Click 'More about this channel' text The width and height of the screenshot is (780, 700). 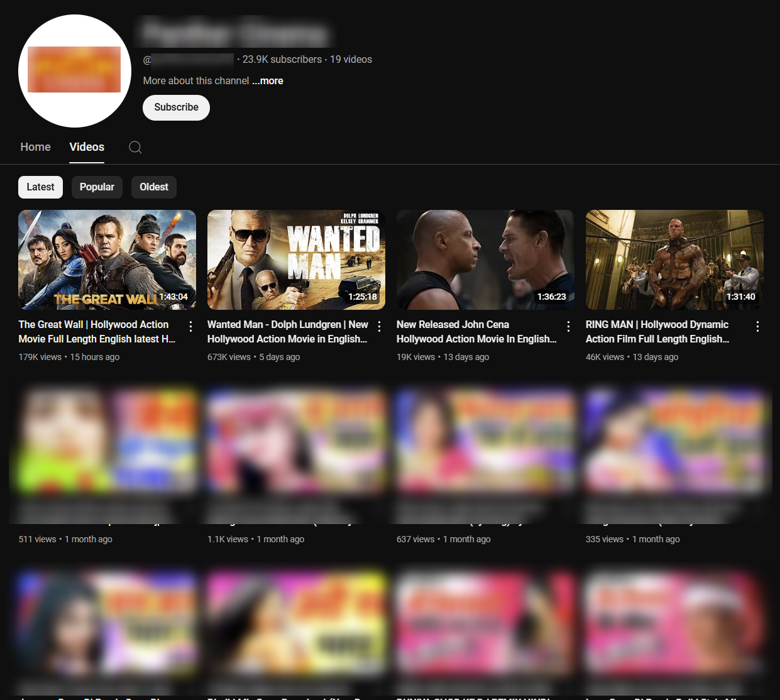click(x=196, y=81)
